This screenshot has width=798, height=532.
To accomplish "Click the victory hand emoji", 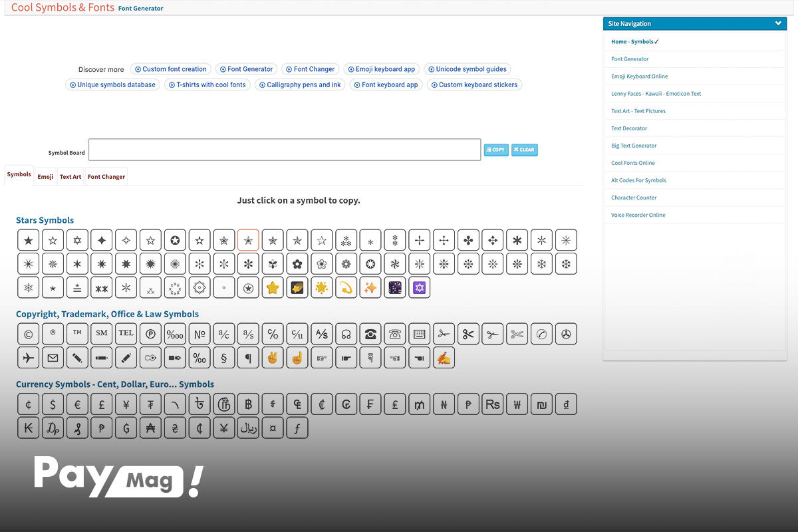I will click(x=273, y=358).
